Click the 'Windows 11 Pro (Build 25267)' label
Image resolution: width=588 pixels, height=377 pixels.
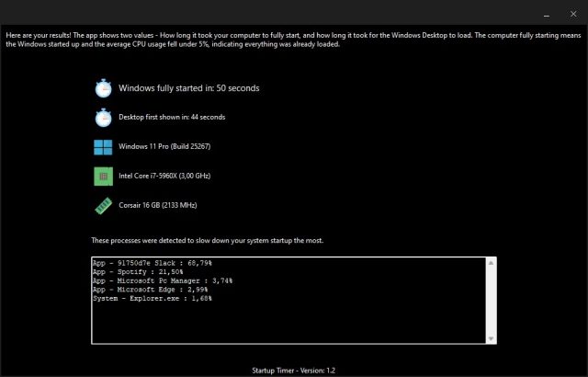point(164,146)
